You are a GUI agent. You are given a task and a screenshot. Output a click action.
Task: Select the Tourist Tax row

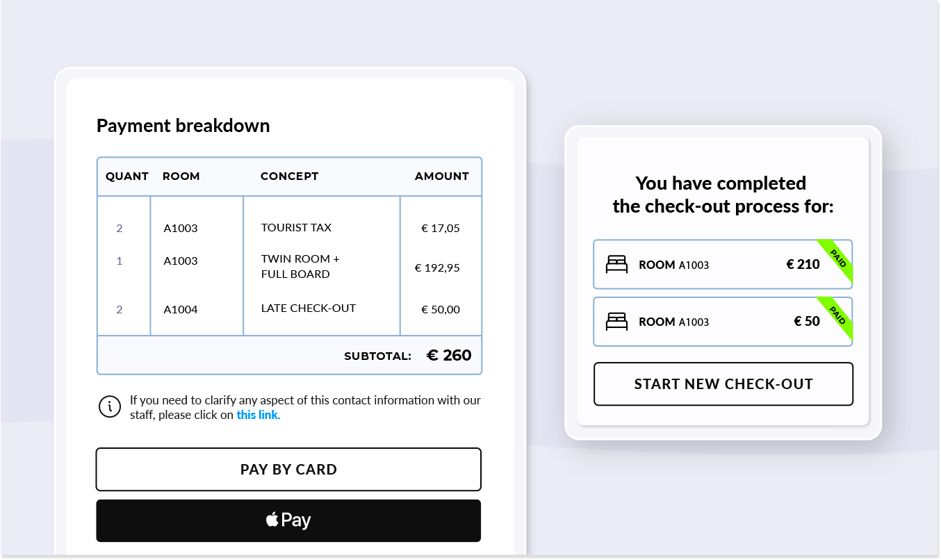coord(289,228)
